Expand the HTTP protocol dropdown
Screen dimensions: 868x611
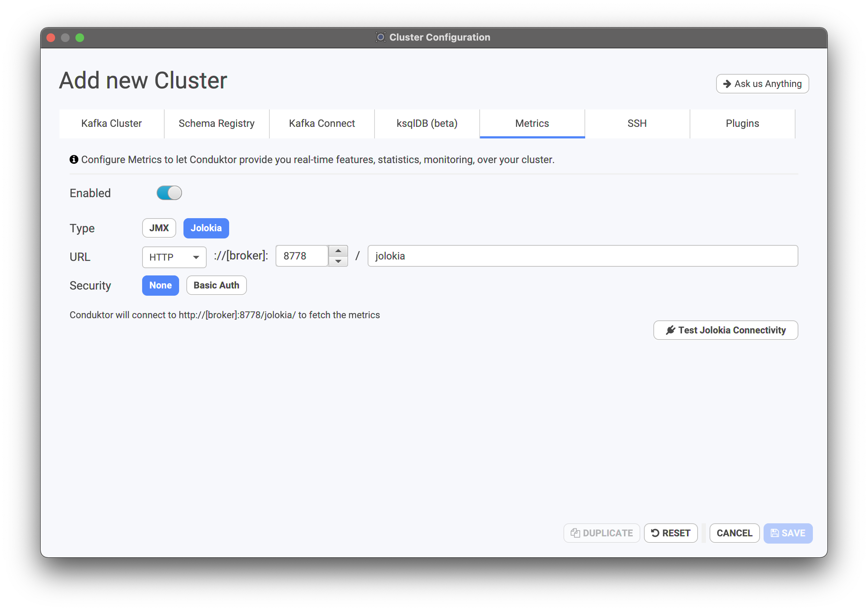174,257
